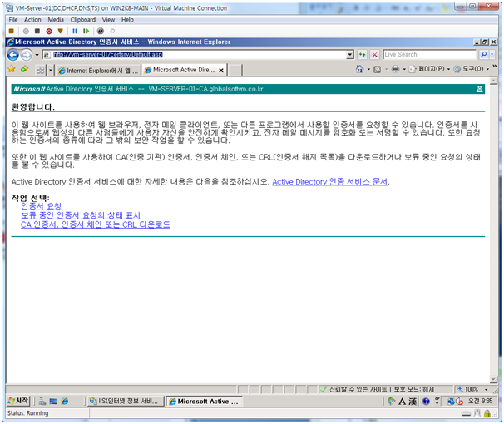The image size is (504, 424).
Task: Open the Help menu
Action: pos(127,20)
